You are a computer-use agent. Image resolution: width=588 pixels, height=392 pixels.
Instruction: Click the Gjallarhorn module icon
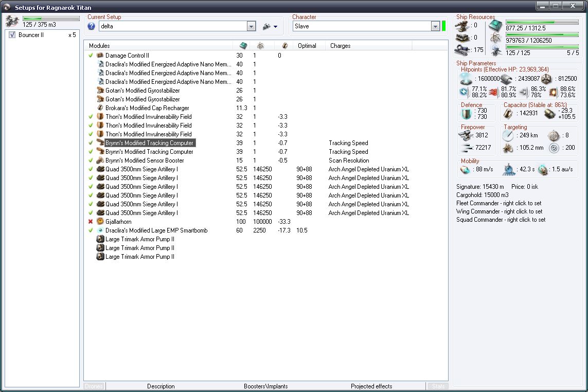(100, 222)
